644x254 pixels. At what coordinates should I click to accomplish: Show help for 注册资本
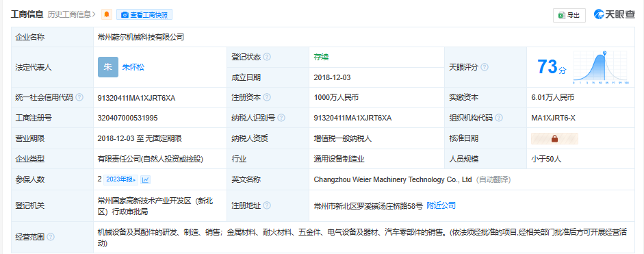[x=267, y=97]
